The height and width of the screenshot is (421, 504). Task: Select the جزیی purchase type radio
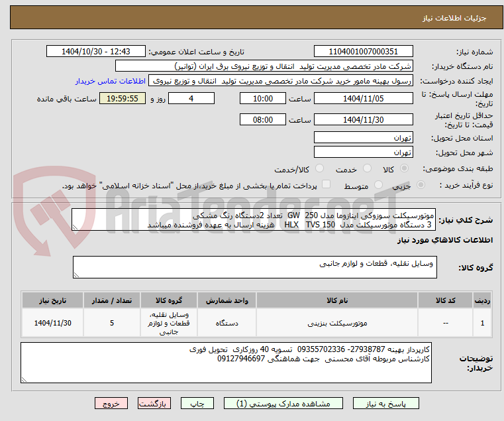[421, 185]
